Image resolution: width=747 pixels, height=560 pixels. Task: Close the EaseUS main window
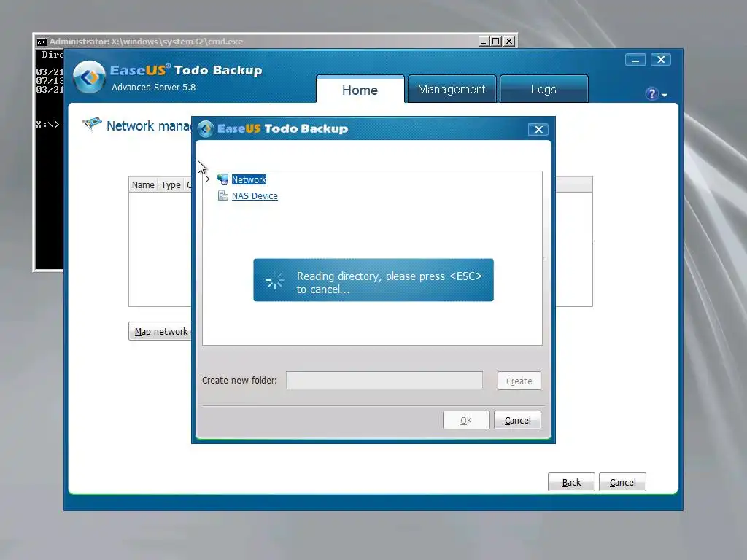pyautogui.click(x=661, y=60)
